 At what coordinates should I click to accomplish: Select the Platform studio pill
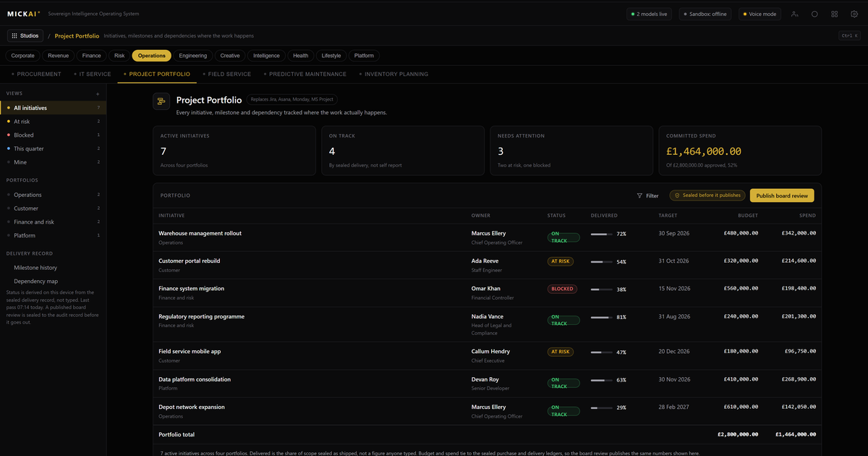click(364, 56)
